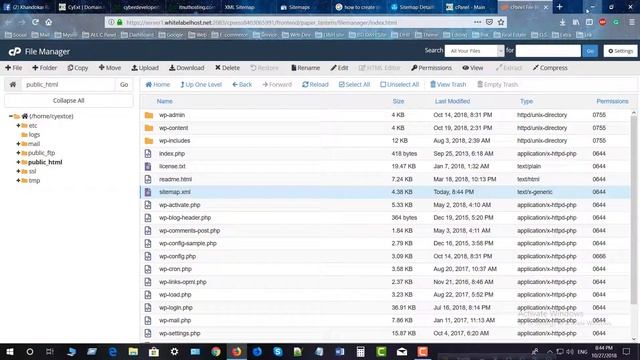The width and height of the screenshot is (640, 360).
Task: Select the wp-admin folder icon
Action: (149, 115)
